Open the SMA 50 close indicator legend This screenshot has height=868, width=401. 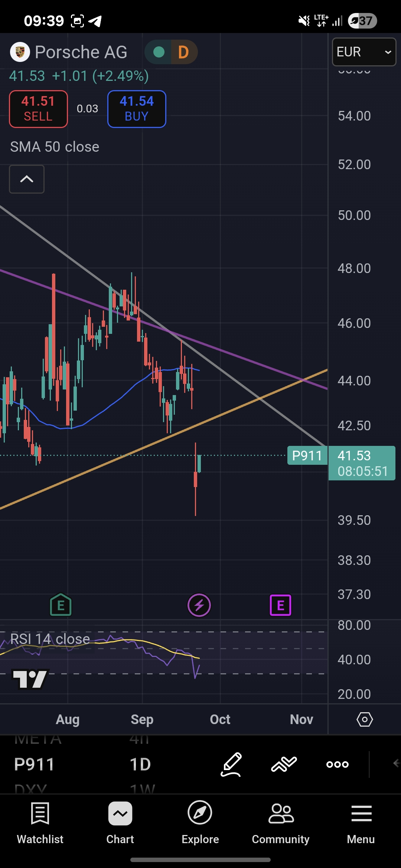(x=55, y=147)
